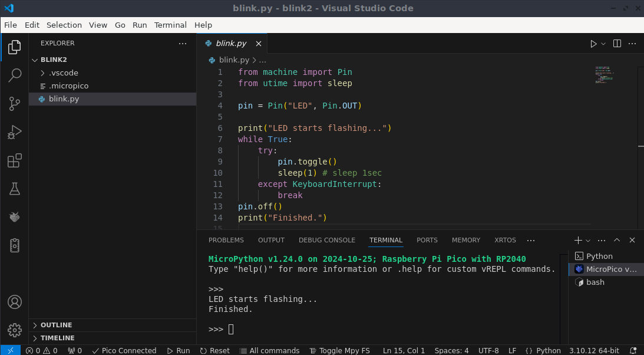Click the terminal prompt input cursor

tap(231, 329)
